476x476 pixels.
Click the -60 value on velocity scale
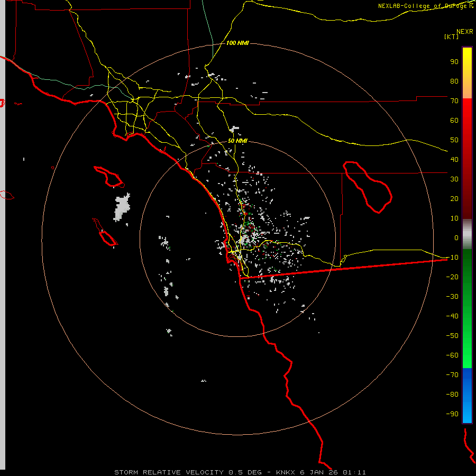point(452,355)
